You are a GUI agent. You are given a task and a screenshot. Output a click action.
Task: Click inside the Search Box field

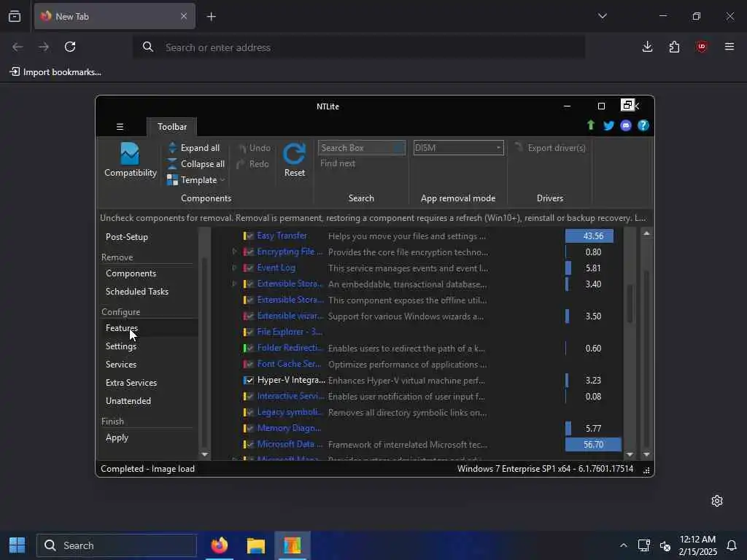tap(361, 147)
